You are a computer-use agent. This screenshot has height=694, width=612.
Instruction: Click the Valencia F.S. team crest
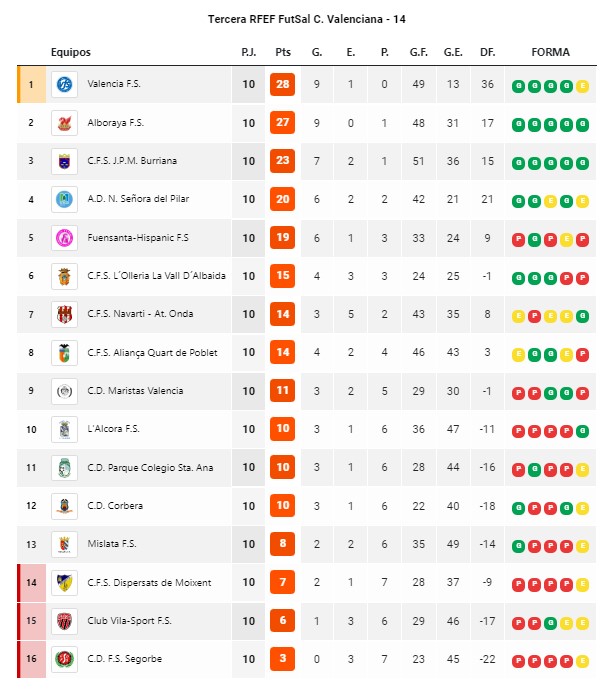tap(64, 84)
